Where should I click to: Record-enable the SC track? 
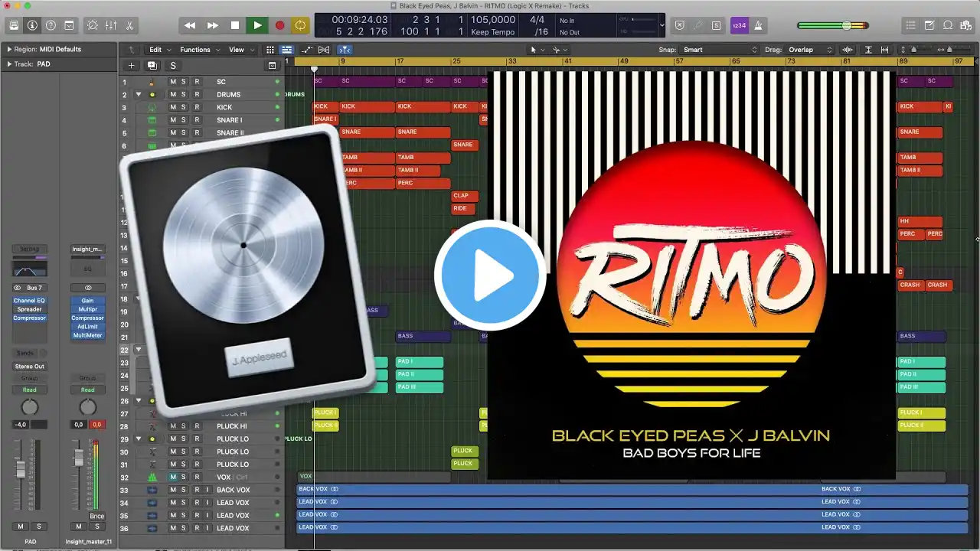197,82
